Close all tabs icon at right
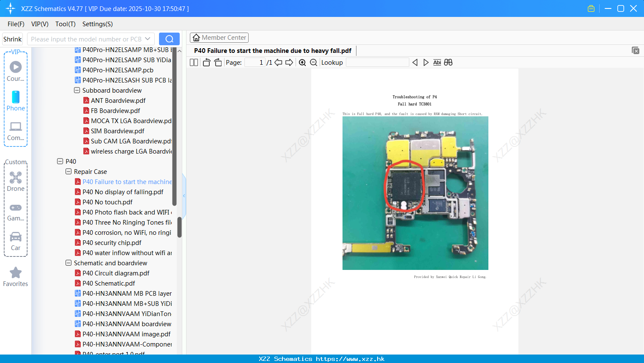Viewport: 644px width, 363px height. tap(636, 50)
